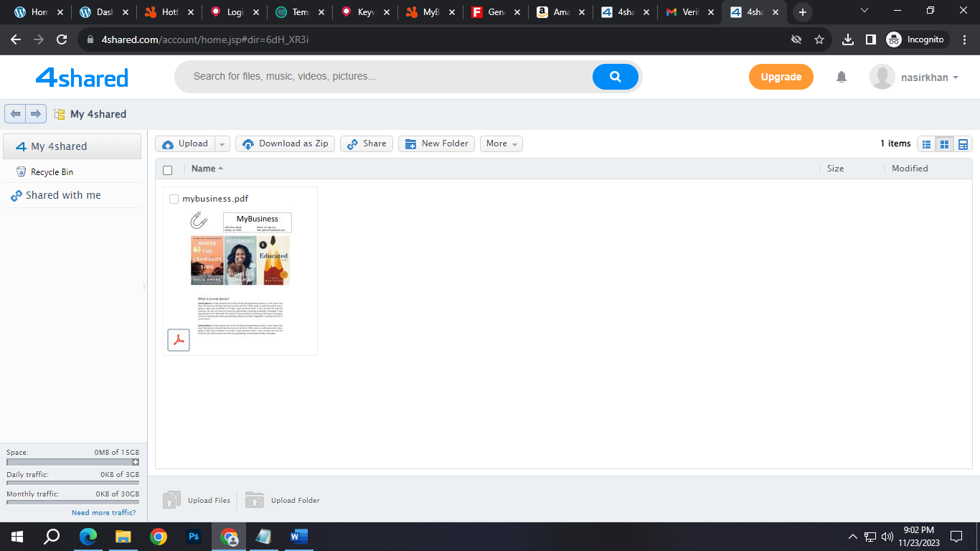This screenshot has width=980, height=551.
Task: Open the Upload dropdown arrow
Action: coord(222,144)
